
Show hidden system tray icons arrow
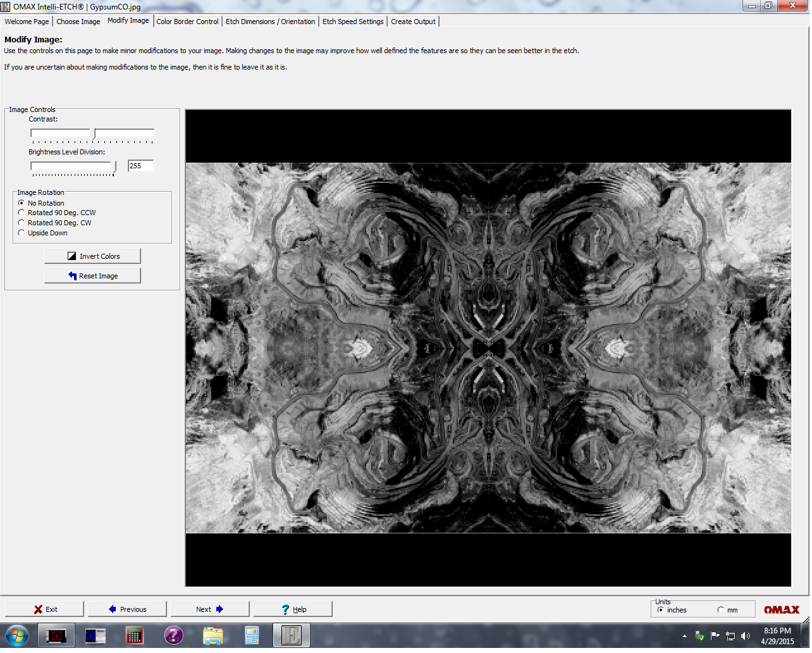(x=684, y=636)
